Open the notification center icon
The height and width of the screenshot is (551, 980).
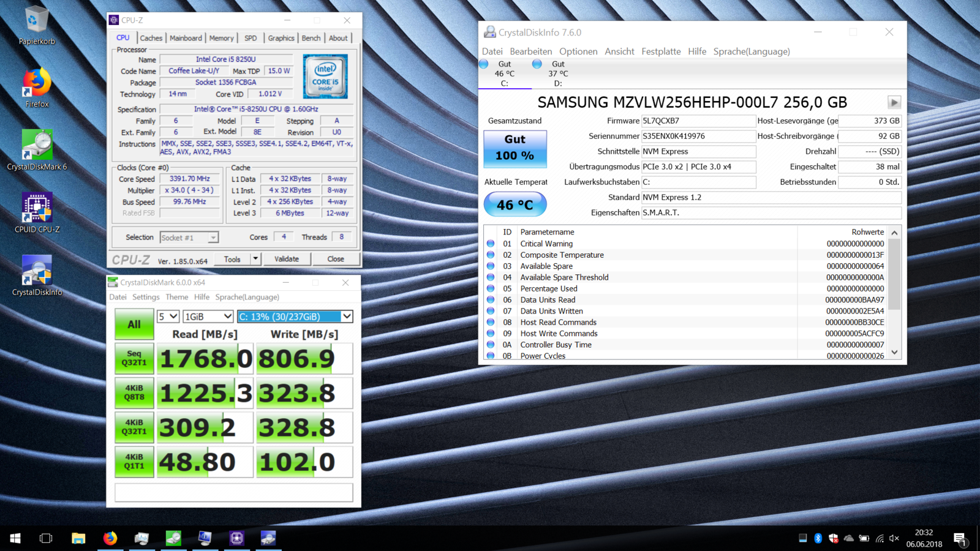[960, 538]
